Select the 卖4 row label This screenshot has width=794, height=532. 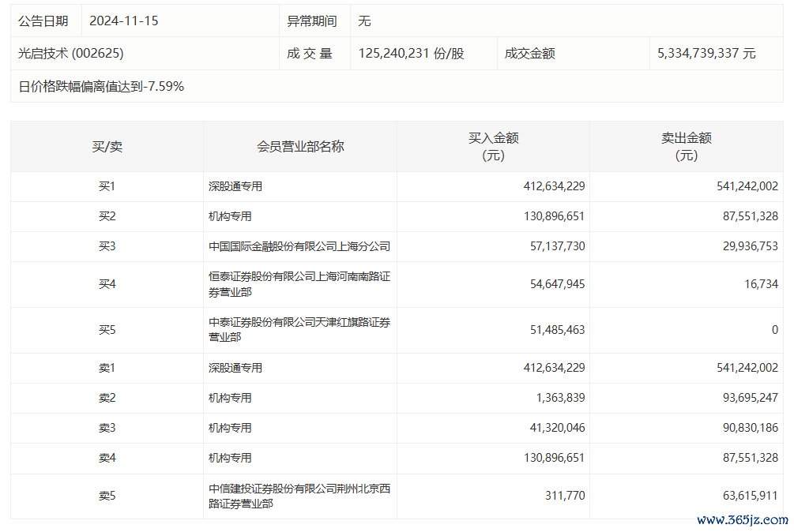tap(107, 458)
